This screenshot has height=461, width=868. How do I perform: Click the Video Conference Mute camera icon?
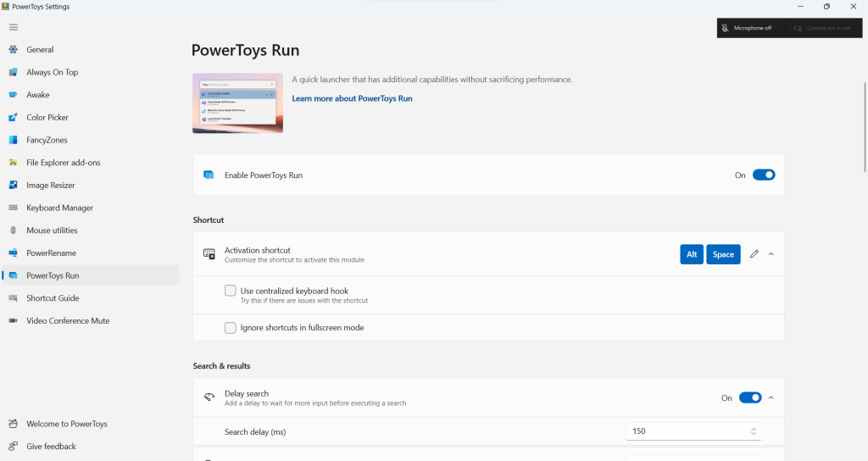(14, 320)
